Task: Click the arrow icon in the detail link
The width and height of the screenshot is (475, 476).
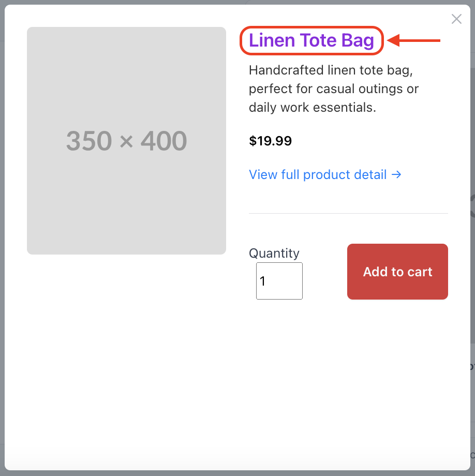Action: coord(397,174)
